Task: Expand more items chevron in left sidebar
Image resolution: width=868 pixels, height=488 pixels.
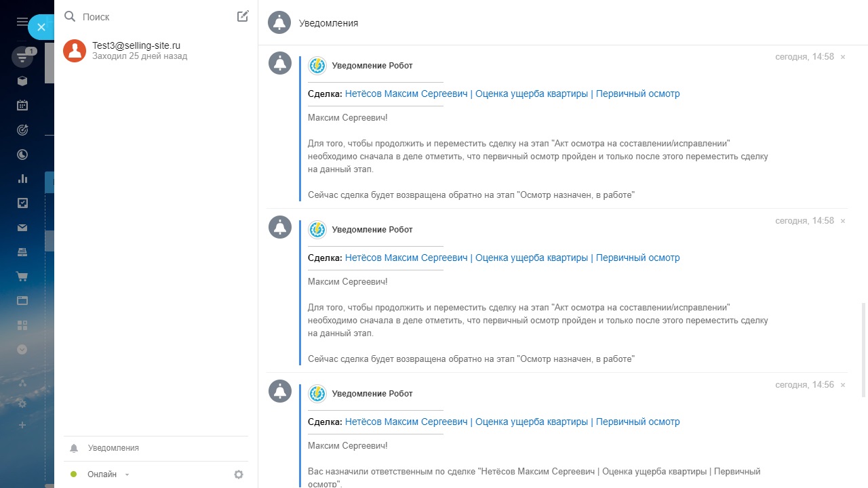Action: [22, 350]
